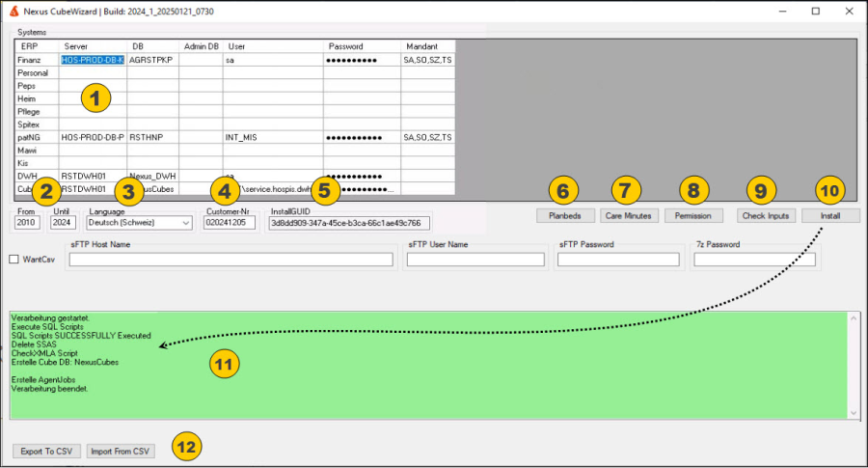The width and height of the screenshot is (868, 468).
Task: Click the InstallGUID input field
Action: (x=349, y=223)
